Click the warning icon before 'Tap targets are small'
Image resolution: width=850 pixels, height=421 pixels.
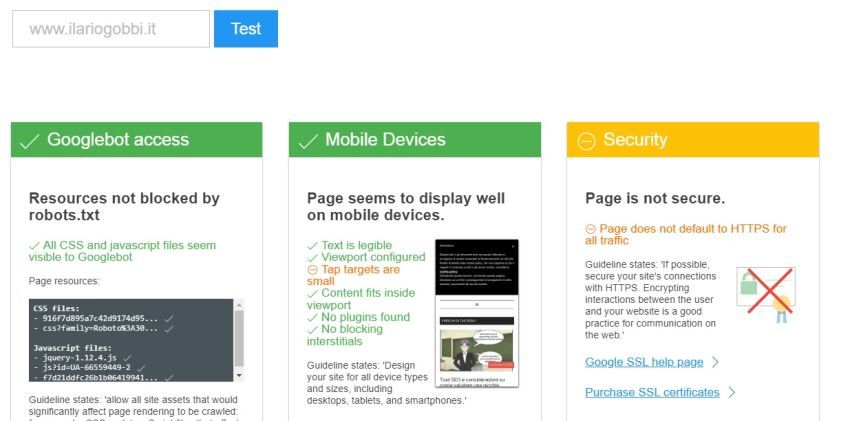point(312,270)
